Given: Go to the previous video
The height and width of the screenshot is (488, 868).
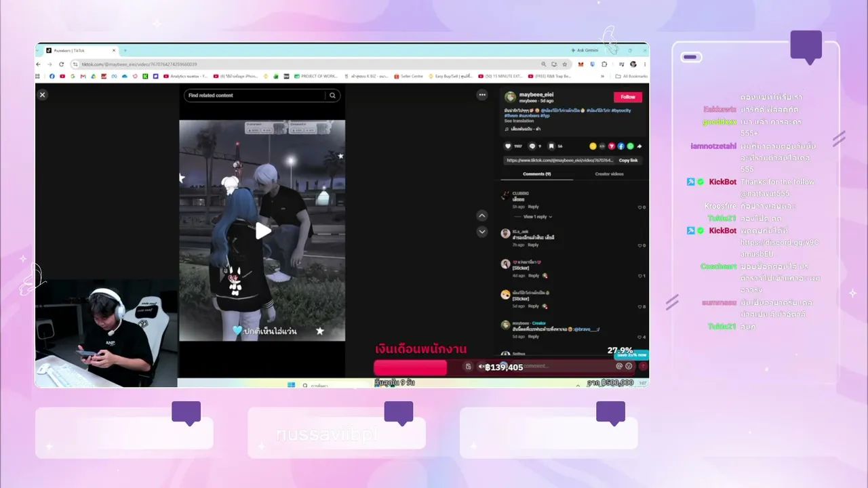Looking at the screenshot, I should point(482,216).
